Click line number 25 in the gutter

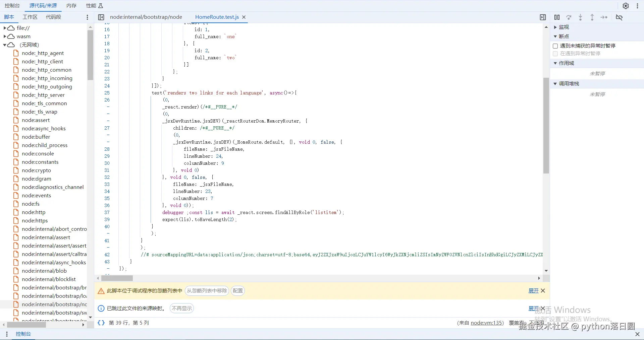(107, 93)
